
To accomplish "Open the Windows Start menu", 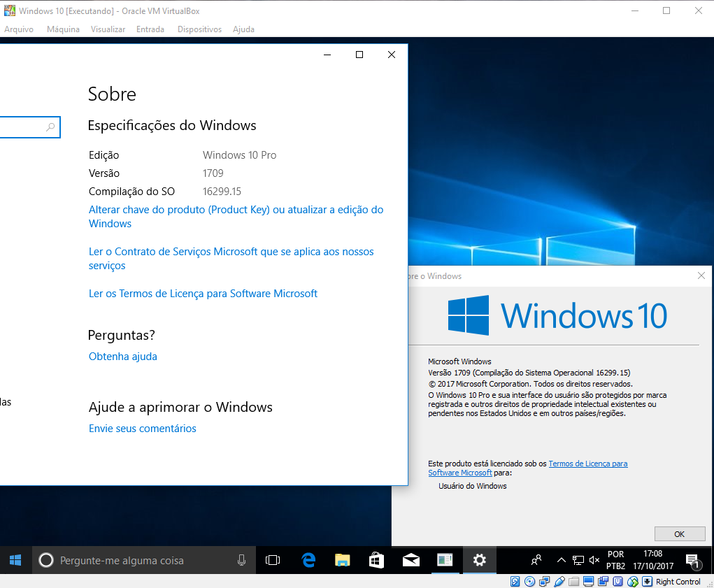I will coord(15,560).
